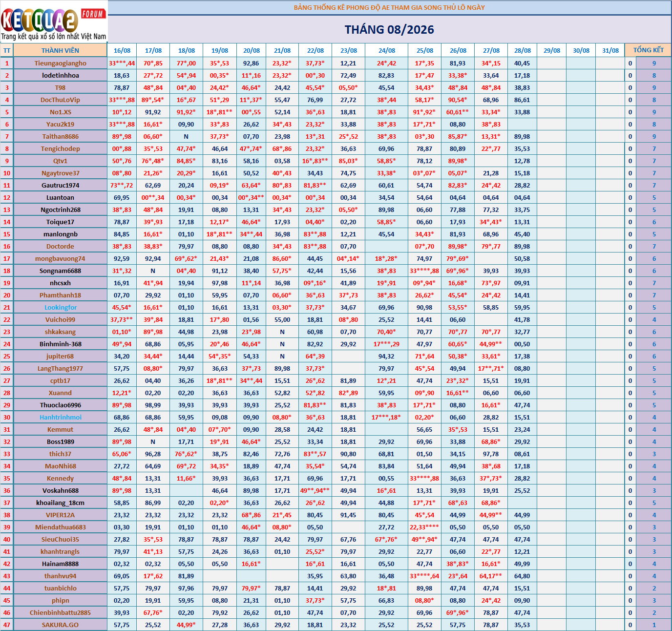Select member name Thuoclao6996

pyautogui.click(x=60, y=405)
